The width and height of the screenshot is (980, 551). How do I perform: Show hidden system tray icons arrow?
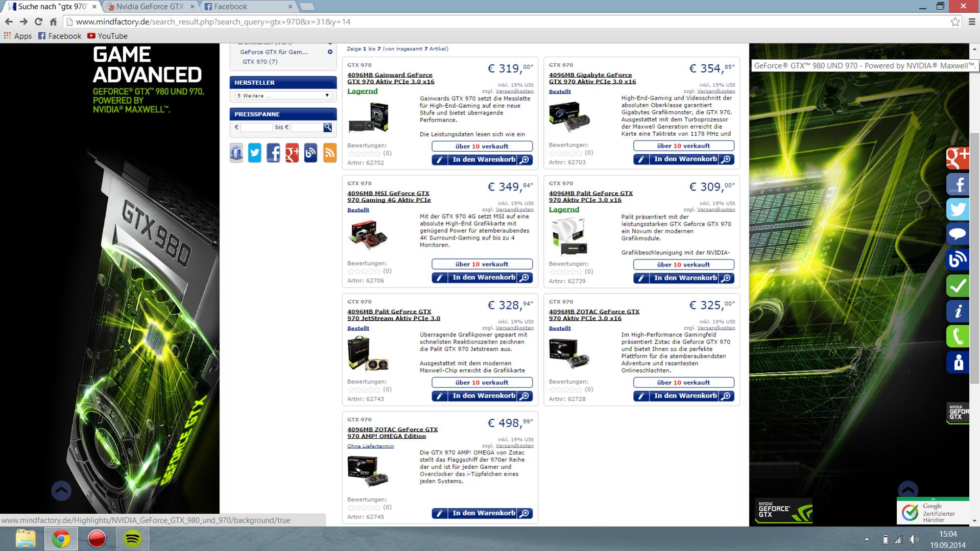coord(867,539)
